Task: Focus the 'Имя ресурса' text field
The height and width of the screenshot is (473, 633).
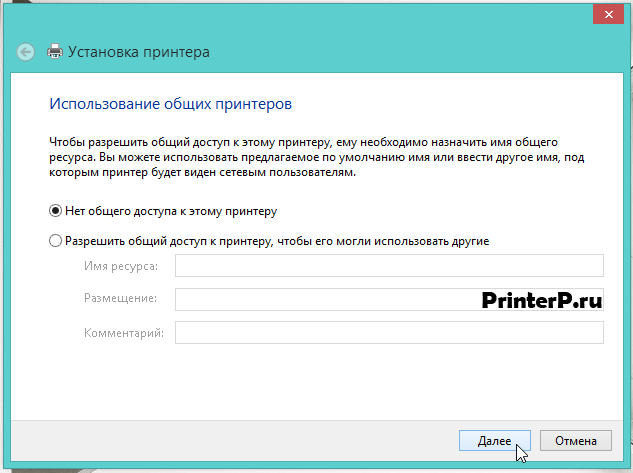Action: 389,266
